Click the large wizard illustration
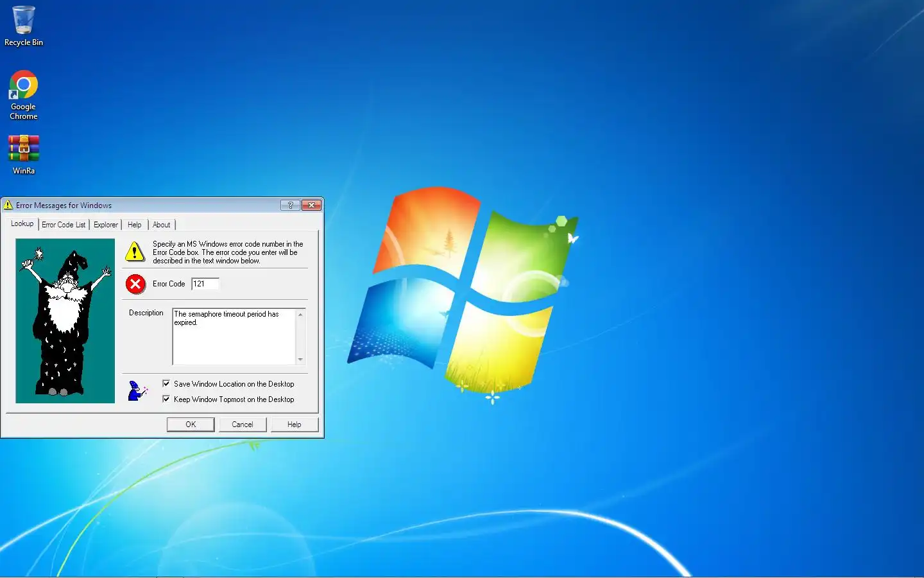The image size is (924, 578). click(x=65, y=321)
